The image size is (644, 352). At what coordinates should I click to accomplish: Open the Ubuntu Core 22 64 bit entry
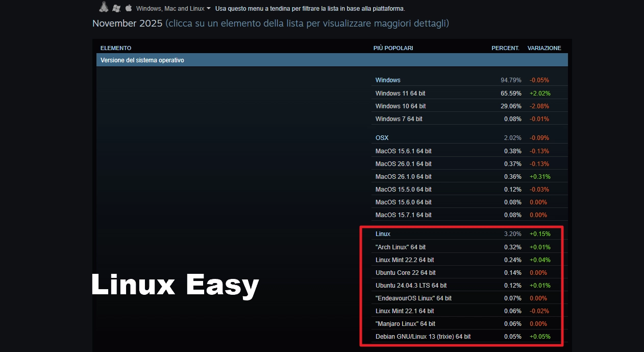coord(405,273)
